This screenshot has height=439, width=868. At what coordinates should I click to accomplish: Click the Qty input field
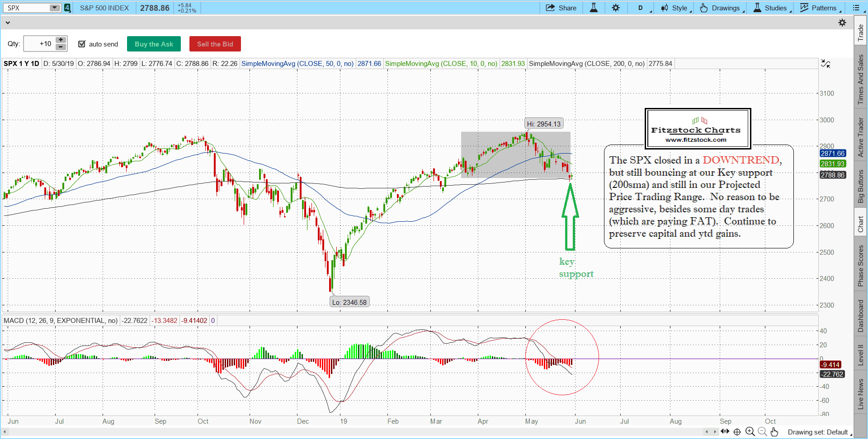pos(40,44)
